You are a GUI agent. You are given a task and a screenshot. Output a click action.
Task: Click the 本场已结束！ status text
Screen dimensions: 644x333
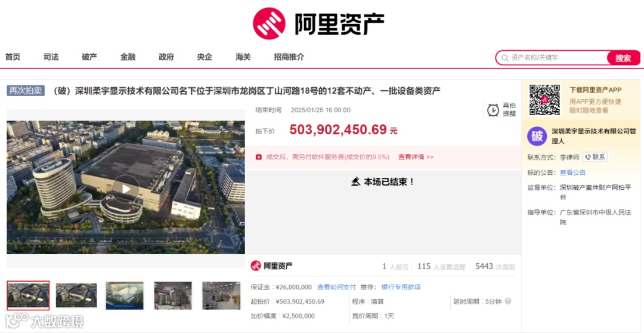pos(389,181)
